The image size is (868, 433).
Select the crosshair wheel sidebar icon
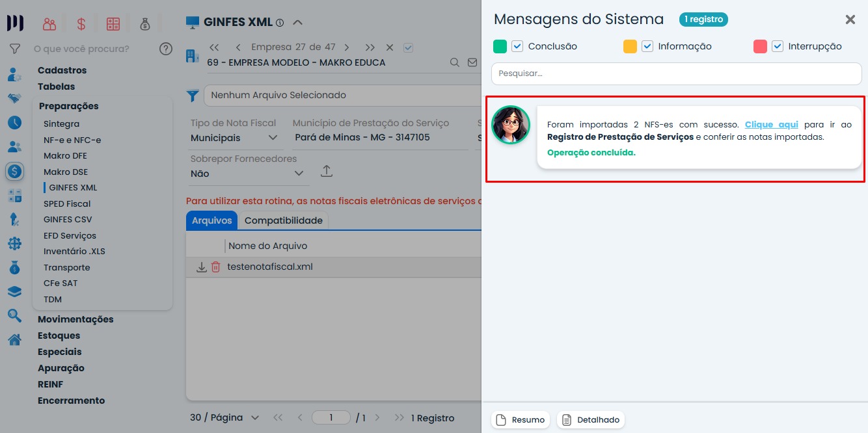(x=14, y=244)
